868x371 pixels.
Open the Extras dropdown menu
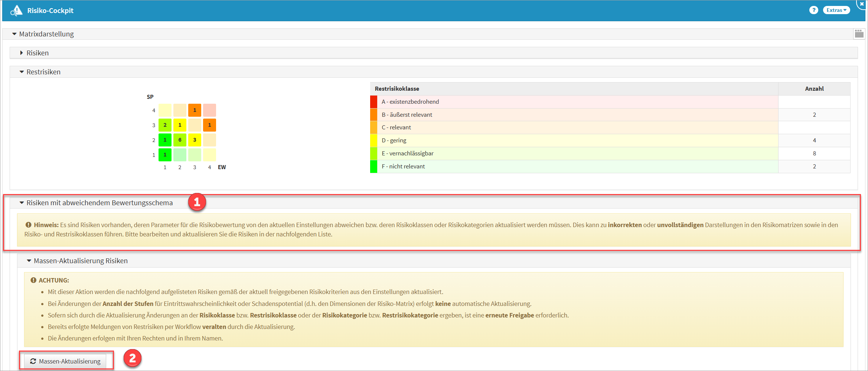836,10
